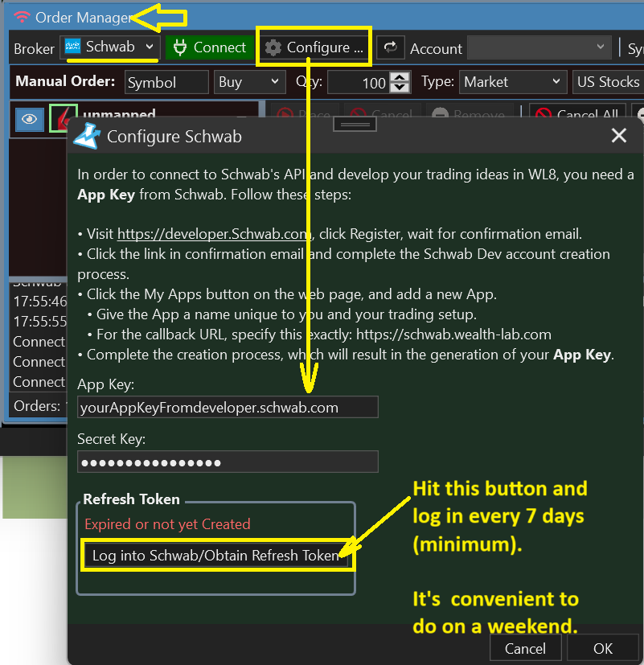
Task: Click Log into Schwab/Obtain Refresh Token
Action: point(215,556)
